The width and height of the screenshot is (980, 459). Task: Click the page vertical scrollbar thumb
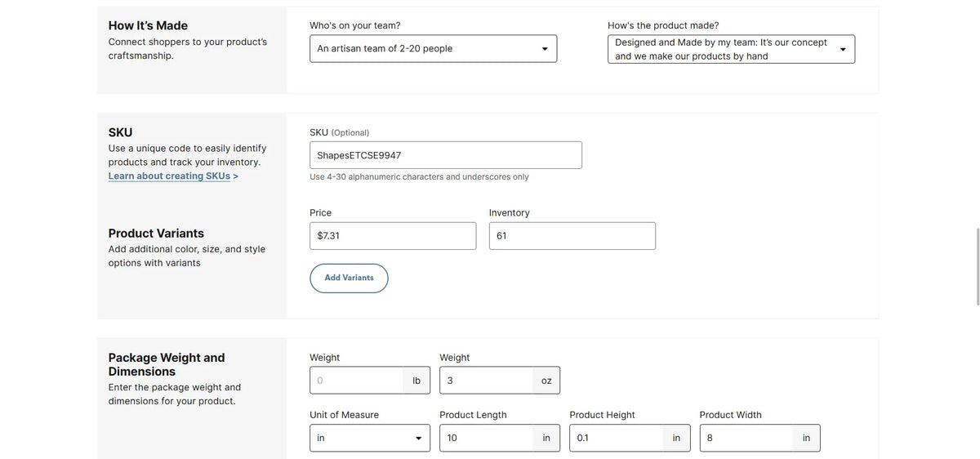[977, 265]
